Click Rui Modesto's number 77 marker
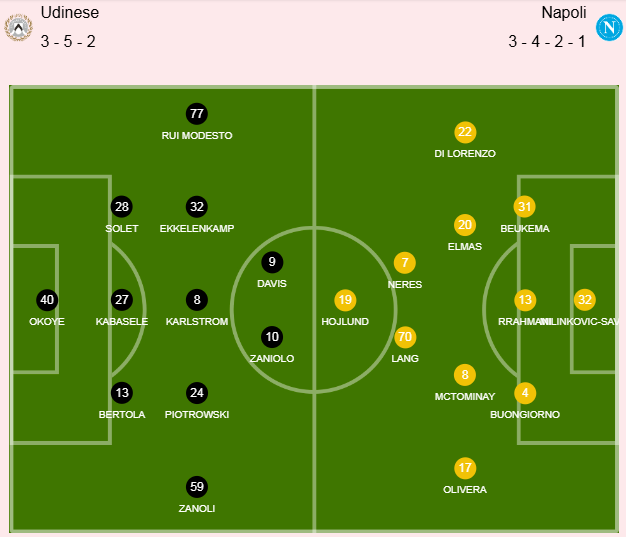 (197, 114)
